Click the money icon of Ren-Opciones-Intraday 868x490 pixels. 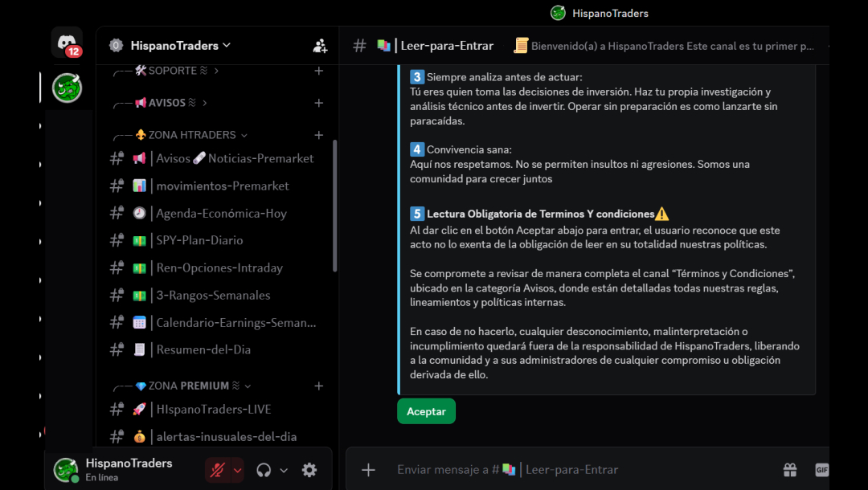(x=140, y=268)
